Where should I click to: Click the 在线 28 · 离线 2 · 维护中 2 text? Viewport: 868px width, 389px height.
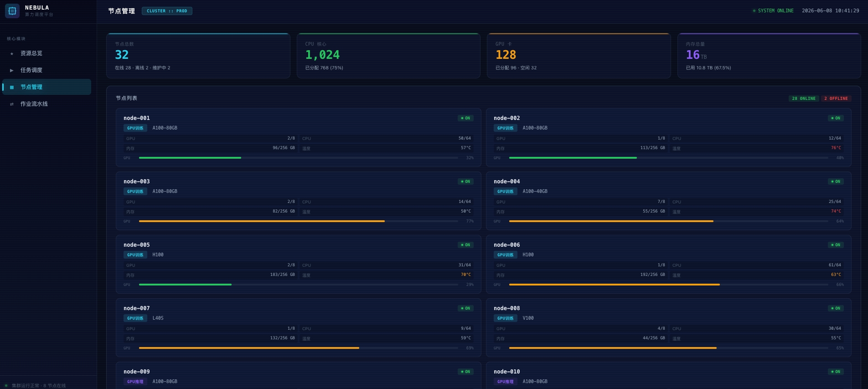click(x=143, y=68)
